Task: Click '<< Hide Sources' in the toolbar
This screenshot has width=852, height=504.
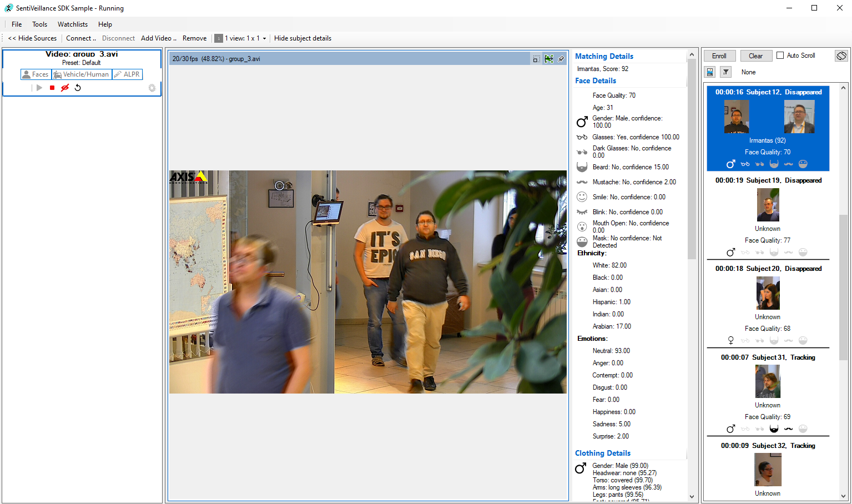Action: 32,38
